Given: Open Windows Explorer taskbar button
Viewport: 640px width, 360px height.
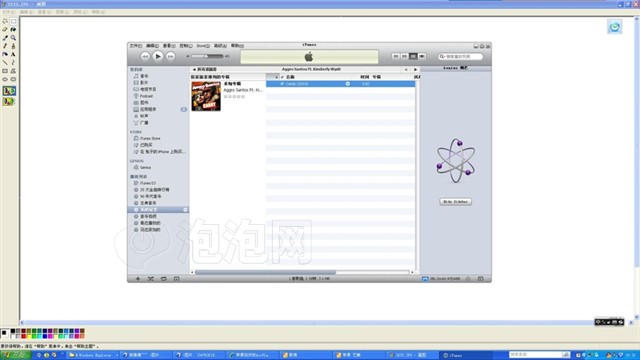Looking at the screenshot, I should click(93, 355).
